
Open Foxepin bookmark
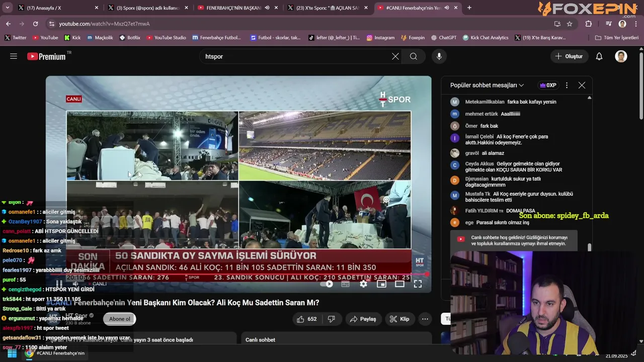(413, 38)
